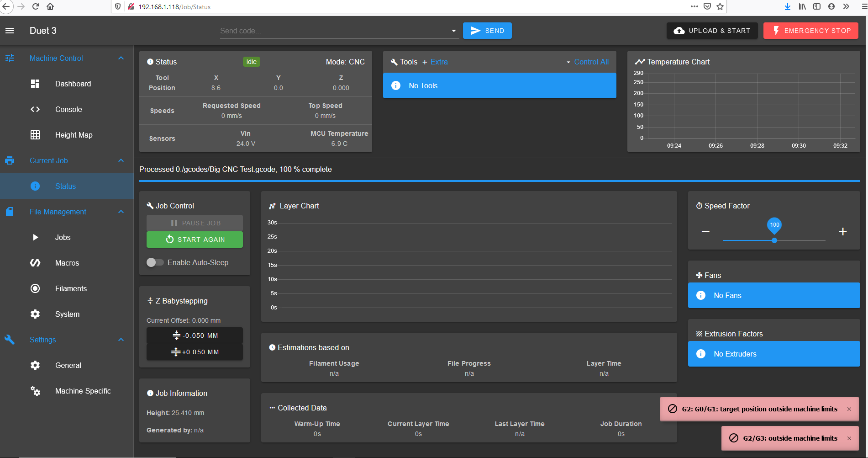This screenshot has width=868, height=458.
Task: Collapse the Settings section
Action: (x=121, y=340)
